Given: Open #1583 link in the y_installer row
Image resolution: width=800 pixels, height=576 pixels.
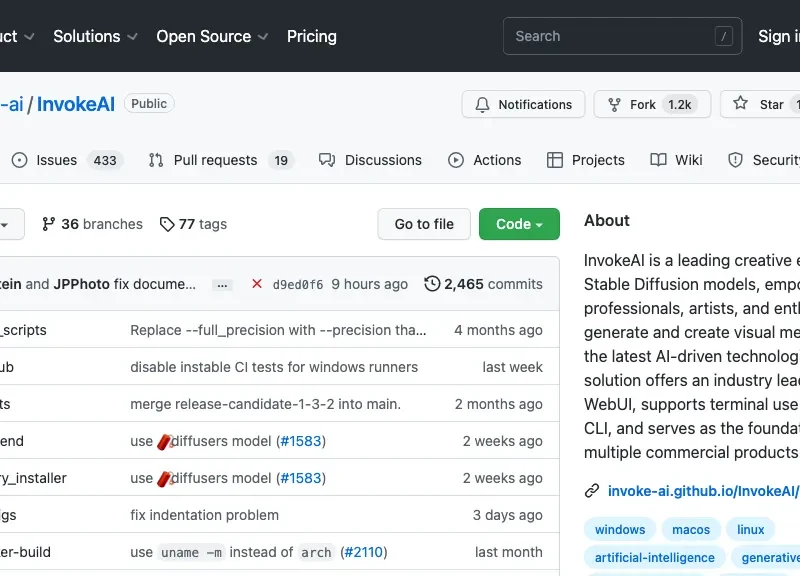Looking at the screenshot, I should pos(301,479).
